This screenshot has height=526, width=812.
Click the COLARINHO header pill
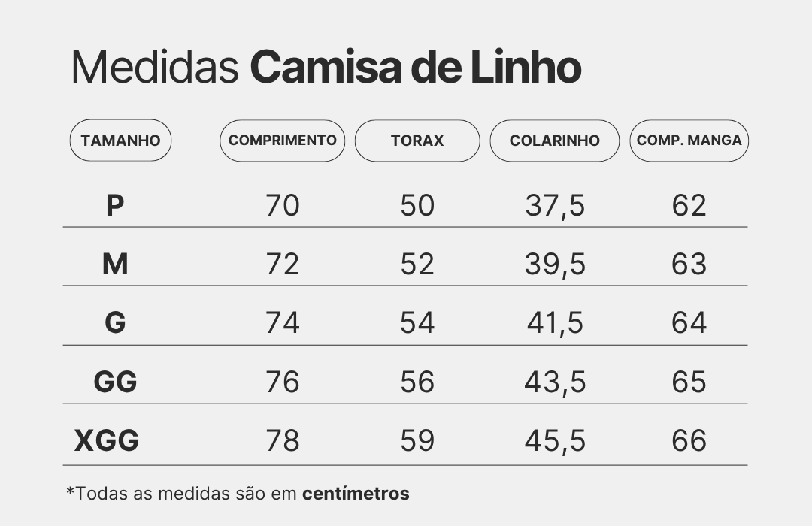tap(555, 141)
